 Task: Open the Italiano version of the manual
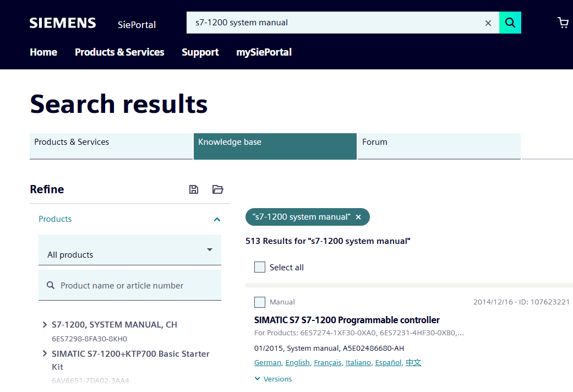(358, 362)
